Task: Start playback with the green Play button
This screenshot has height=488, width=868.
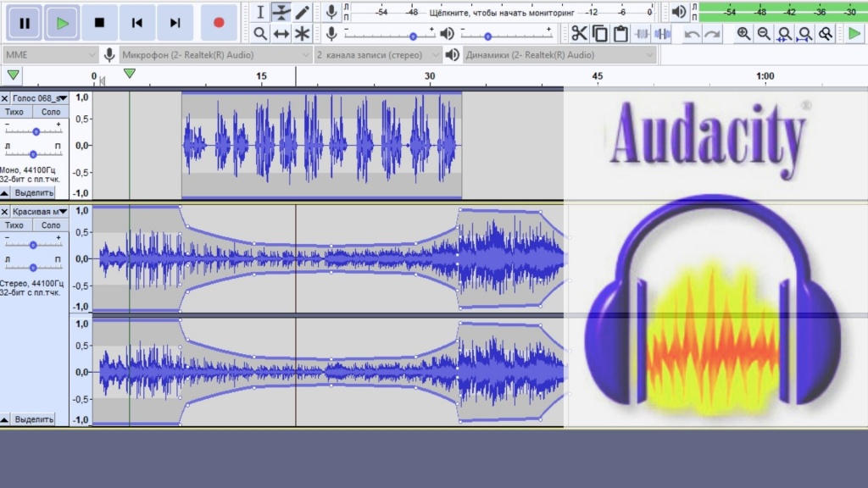Action: (62, 22)
